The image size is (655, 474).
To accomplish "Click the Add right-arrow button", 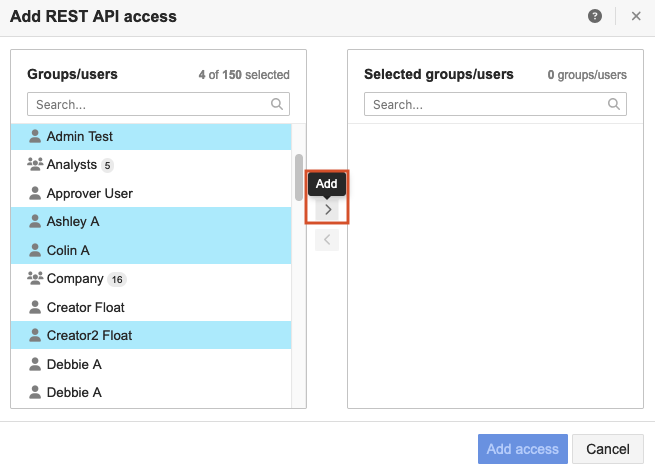I will 327,210.
